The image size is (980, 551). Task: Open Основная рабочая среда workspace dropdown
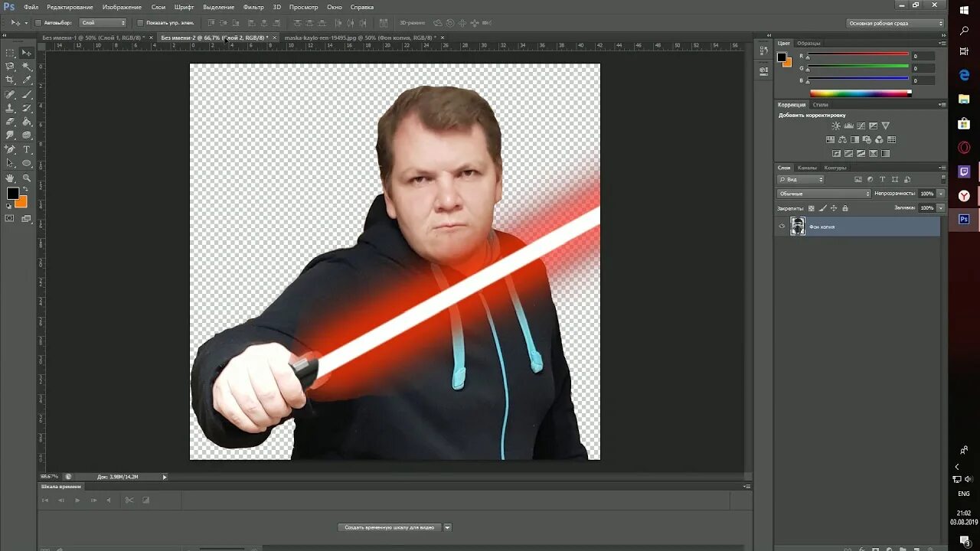pos(896,23)
